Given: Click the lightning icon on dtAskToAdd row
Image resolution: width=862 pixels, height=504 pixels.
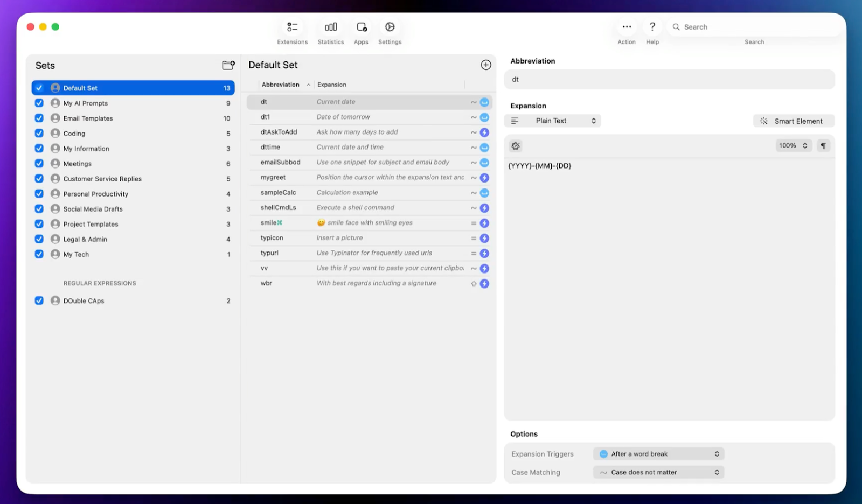Looking at the screenshot, I should coord(484,132).
